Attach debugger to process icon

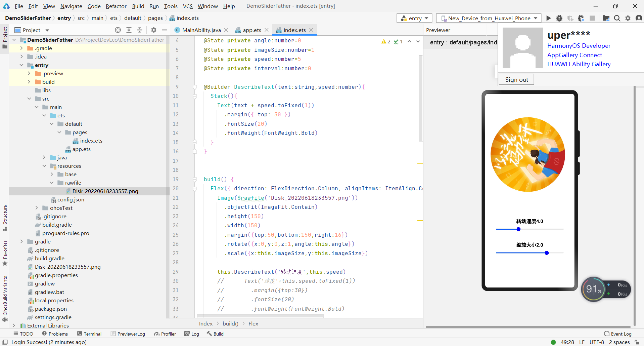581,18
